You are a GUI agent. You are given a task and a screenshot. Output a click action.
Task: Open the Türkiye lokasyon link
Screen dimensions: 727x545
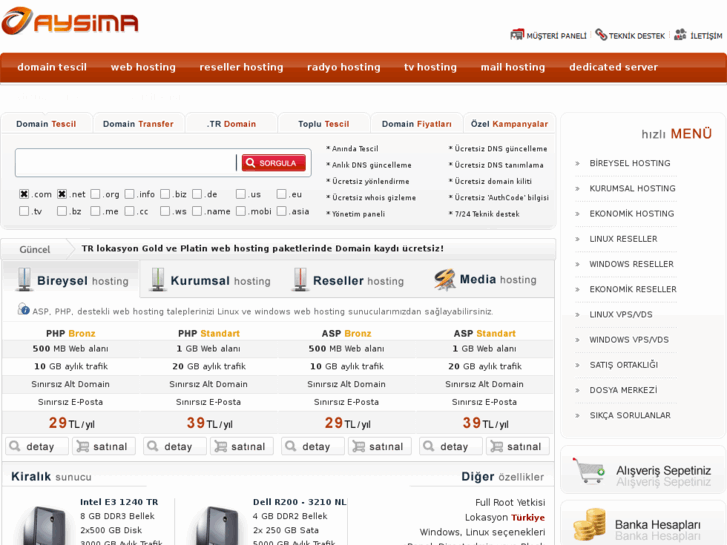528,517
